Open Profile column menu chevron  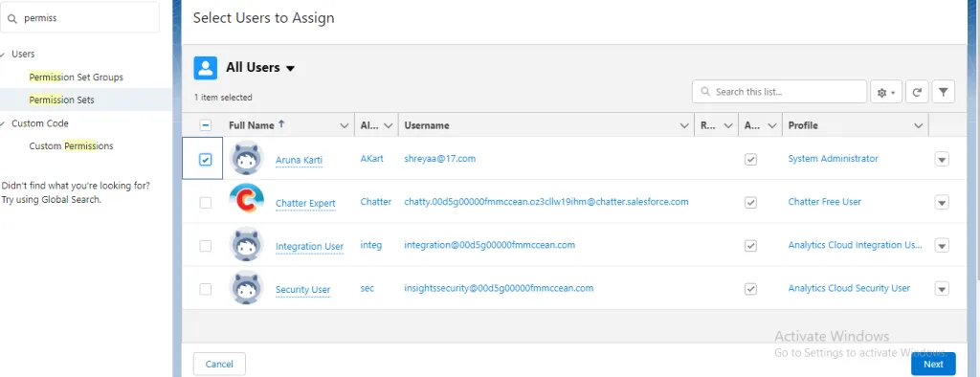coord(918,125)
